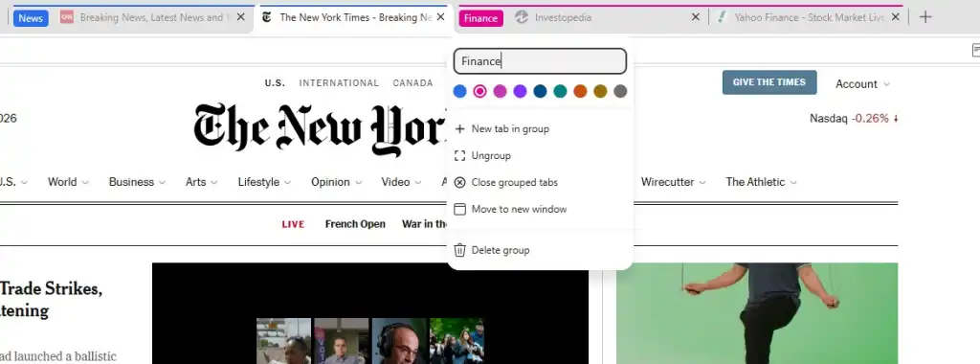Click the LIVE label link
Image resolution: width=980 pixels, height=364 pixels.
pos(293,224)
